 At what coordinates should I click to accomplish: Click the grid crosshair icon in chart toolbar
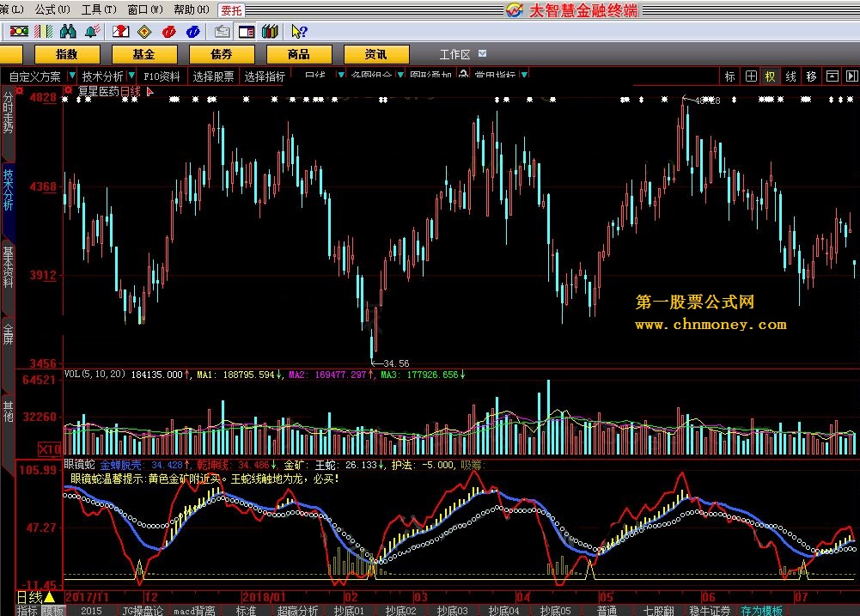pos(751,76)
